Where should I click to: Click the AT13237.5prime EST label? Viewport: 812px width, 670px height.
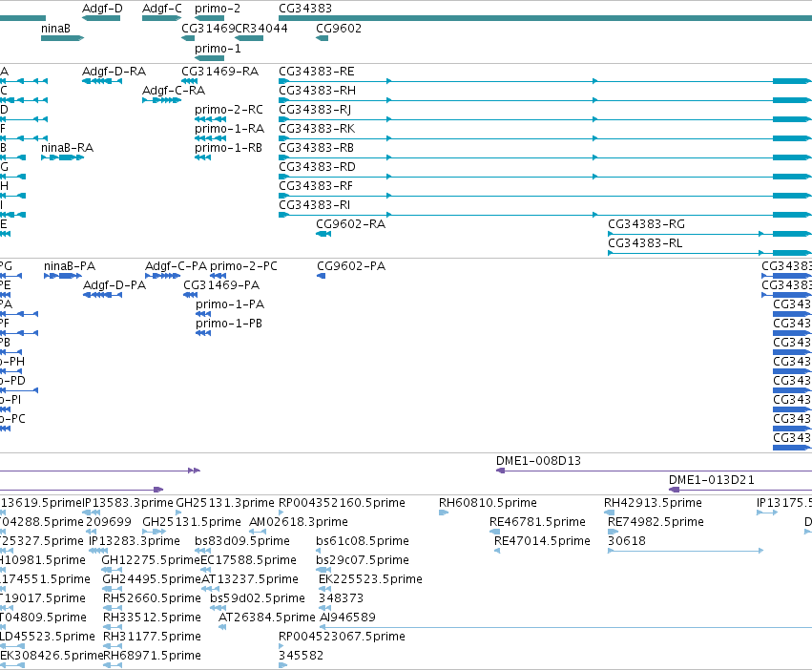[250, 580]
